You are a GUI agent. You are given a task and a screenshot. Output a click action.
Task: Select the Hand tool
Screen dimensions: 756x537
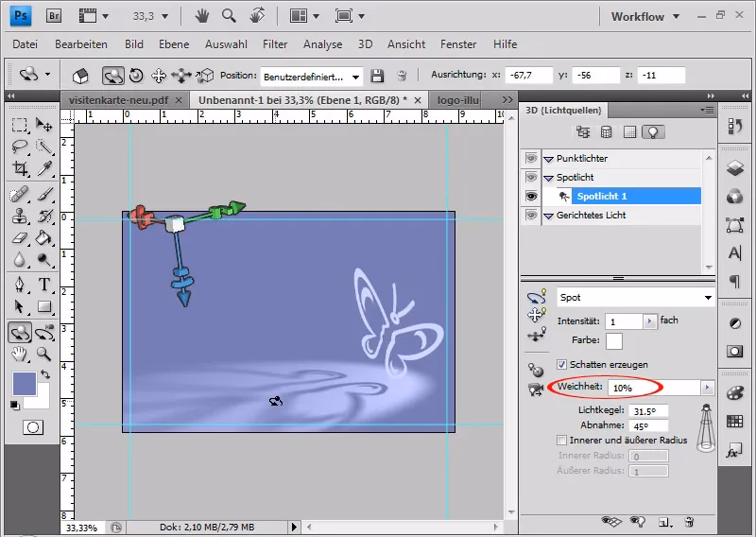point(20,354)
